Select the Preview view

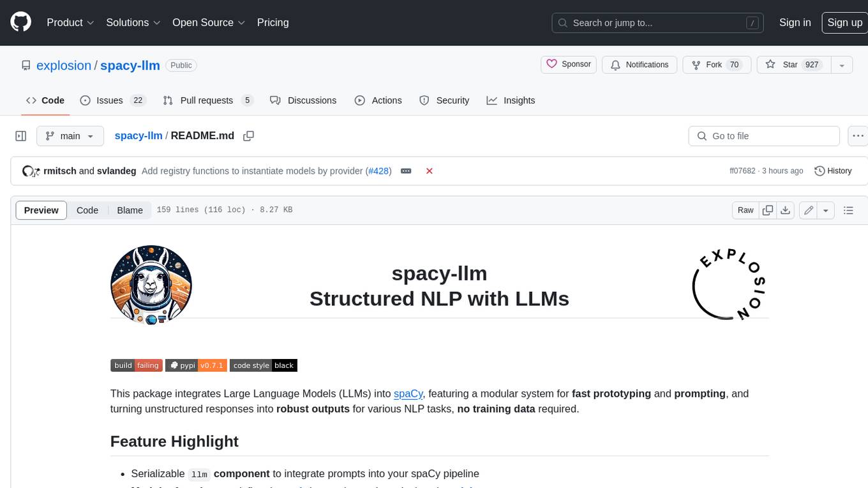(x=41, y=210)
